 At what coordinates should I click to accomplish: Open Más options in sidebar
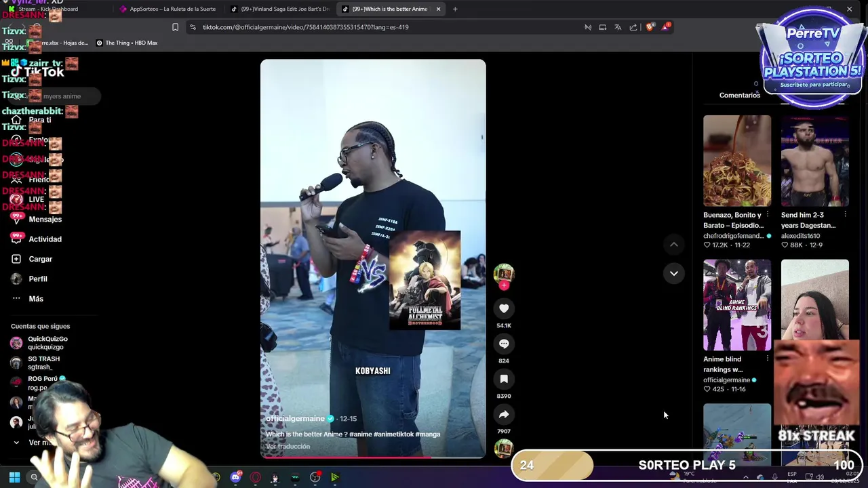(36, 299)
